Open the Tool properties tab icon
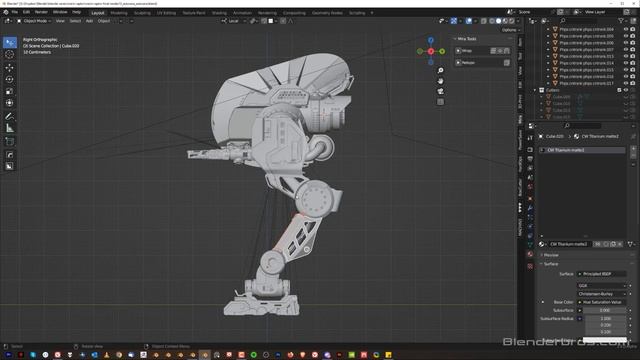Viewport: 640px width, 360px height. click(x=530, y=138)
